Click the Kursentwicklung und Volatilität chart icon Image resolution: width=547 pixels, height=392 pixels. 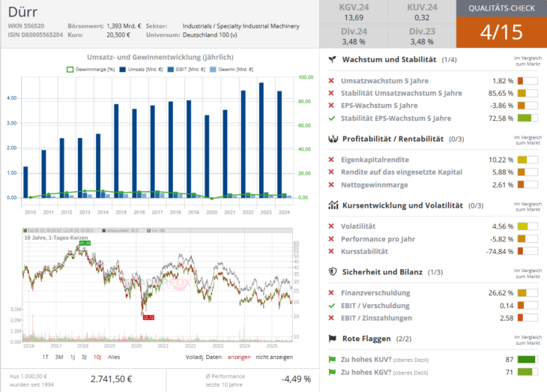pyautogui.click(x=332, y=205)
